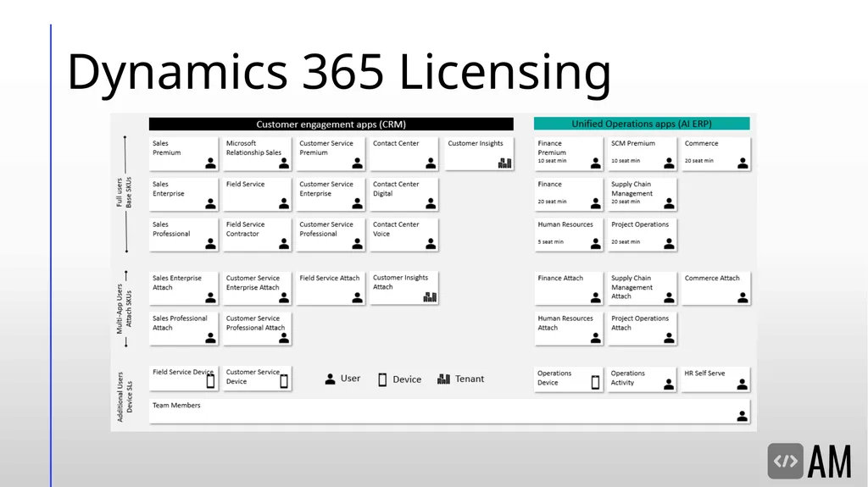Select the Sales Professional Attach card

(x=184, y=329)
